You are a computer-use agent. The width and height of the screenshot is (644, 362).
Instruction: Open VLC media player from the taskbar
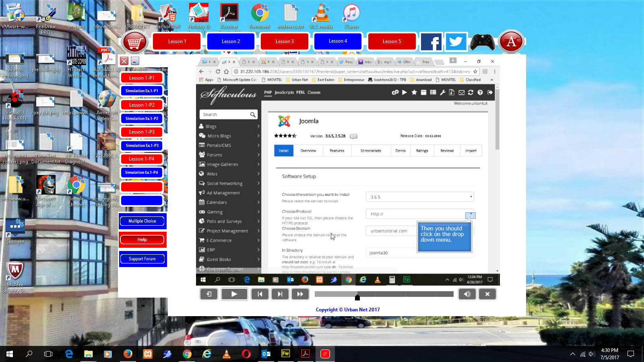[226, 354]
